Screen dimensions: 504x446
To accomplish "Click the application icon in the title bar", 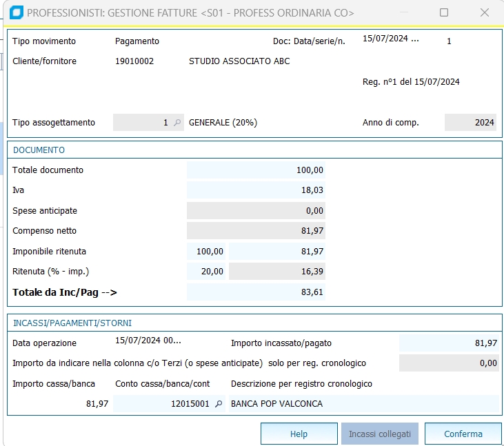I will point(15,12).
